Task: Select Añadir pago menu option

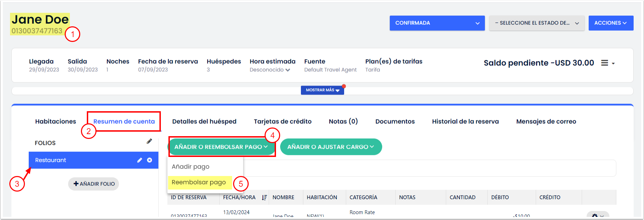Action: [191, 167]
